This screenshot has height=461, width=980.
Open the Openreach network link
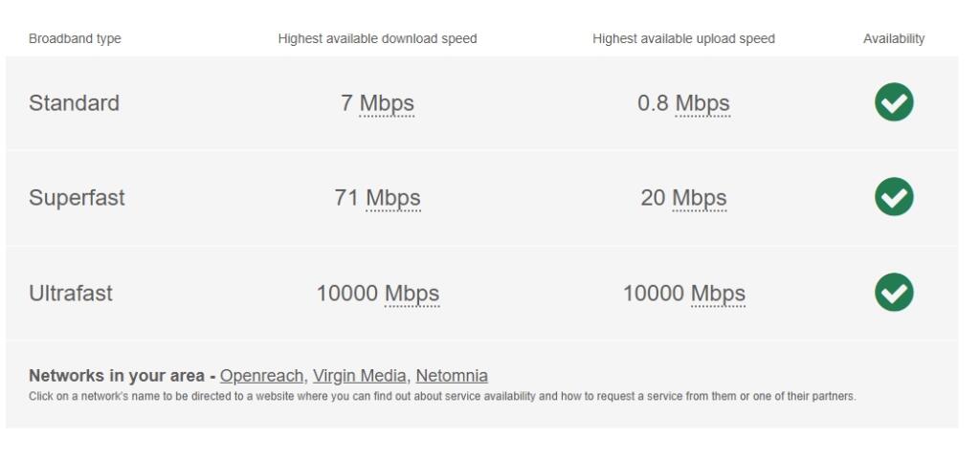tap(262, 376)
